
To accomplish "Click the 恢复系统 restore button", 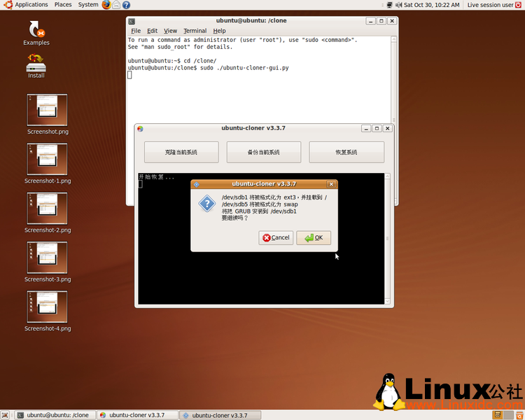I will [x=346, y=153].
